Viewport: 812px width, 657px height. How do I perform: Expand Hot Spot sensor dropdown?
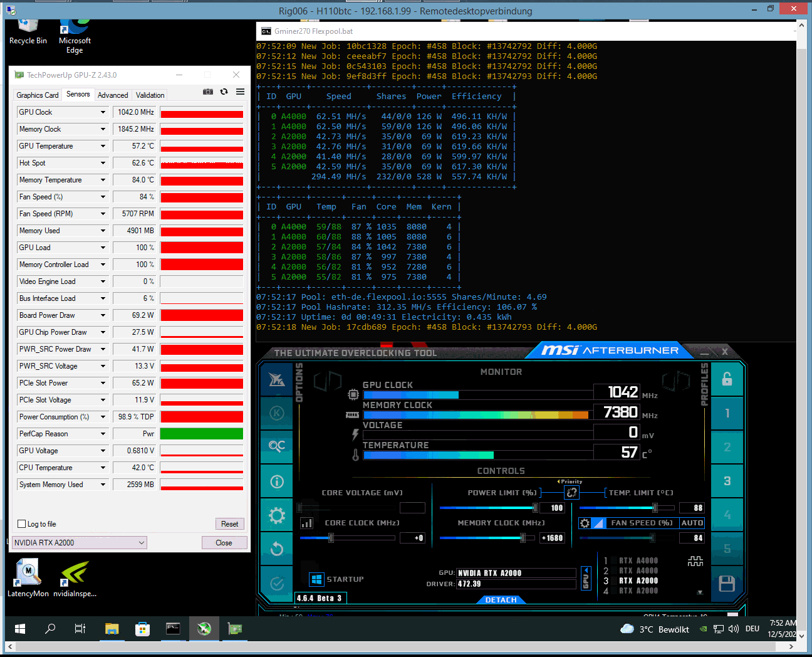click(103, 163)
